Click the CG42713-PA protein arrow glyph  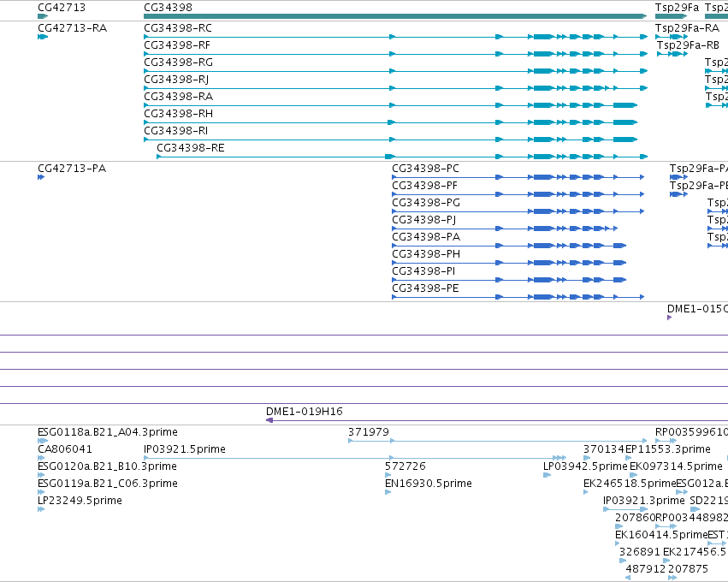click(41, 177)
